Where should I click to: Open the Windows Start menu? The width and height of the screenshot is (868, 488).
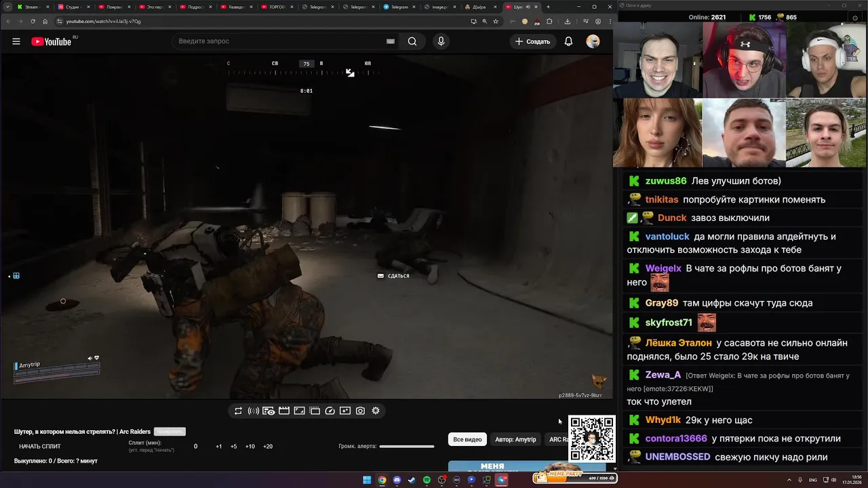[x=367, y=480]
